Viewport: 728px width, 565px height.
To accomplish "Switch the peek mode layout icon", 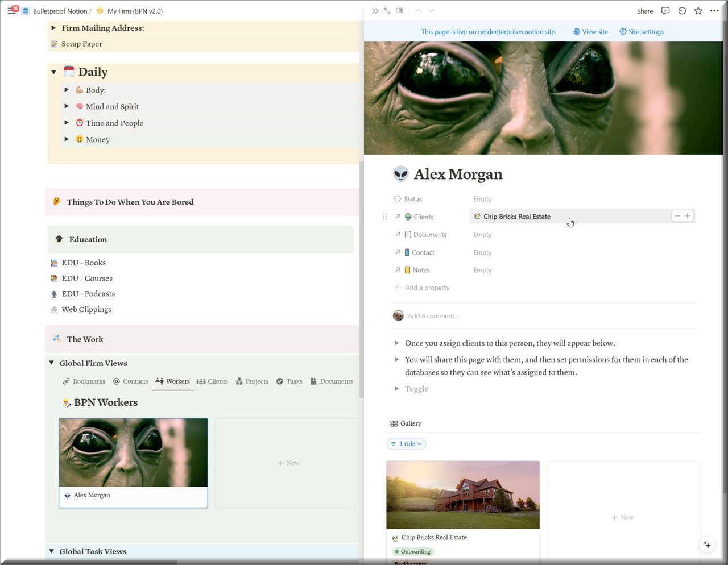I will 400,11.
